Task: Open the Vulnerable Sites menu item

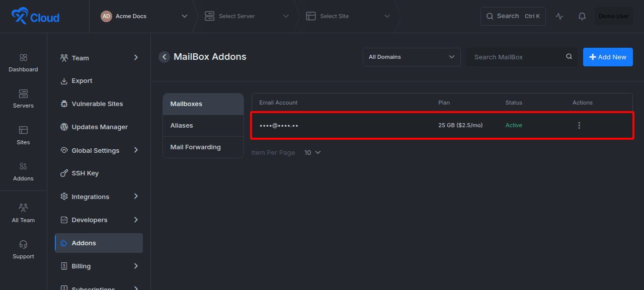Action: 99,104
